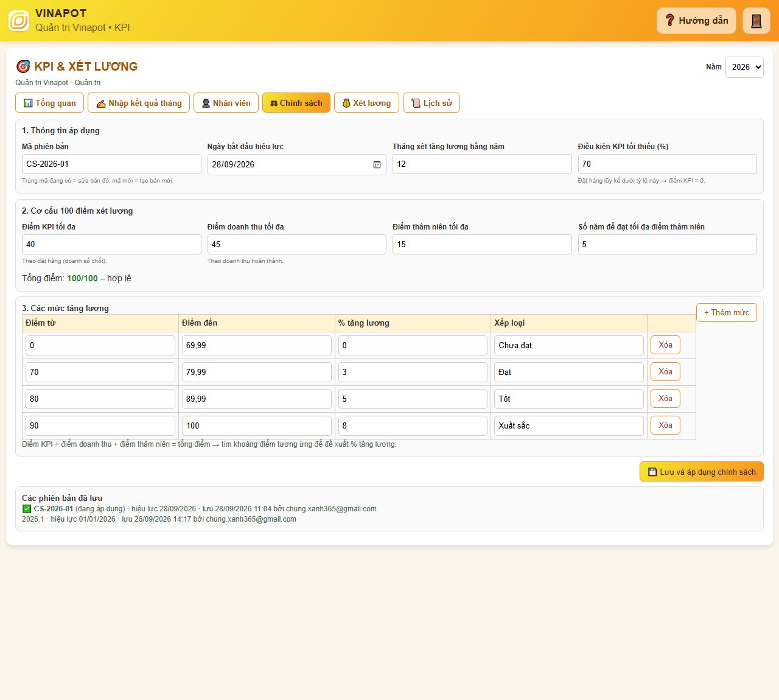Edit Xếp loại field containing Chưa đạt
Screen dimensions: 779x700
(x=569, y=345)
